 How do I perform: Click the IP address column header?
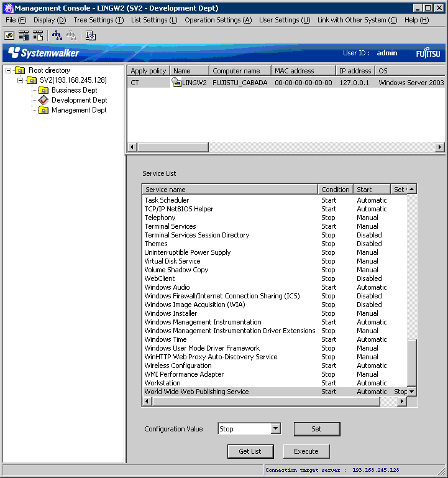pos(355,71)
